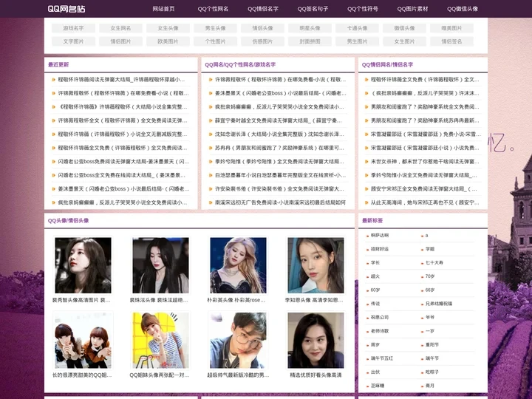
Task: Open the QQ个性符号 navigation item
Action: tap(363, 9)
